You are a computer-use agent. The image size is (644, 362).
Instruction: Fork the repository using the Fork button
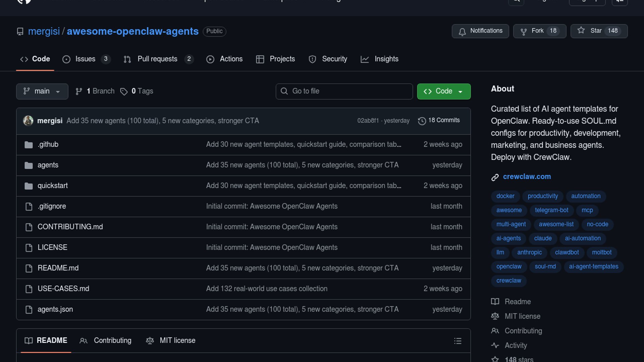pos(539,31)
